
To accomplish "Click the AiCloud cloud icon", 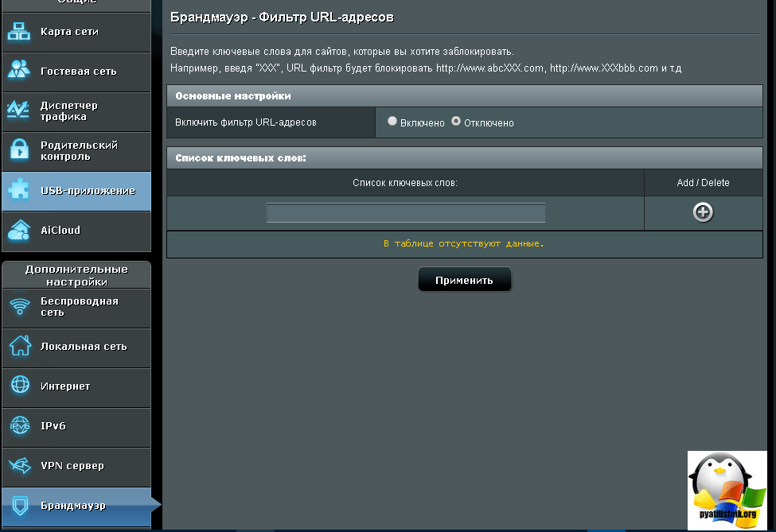I will click(x=18, y=231).
